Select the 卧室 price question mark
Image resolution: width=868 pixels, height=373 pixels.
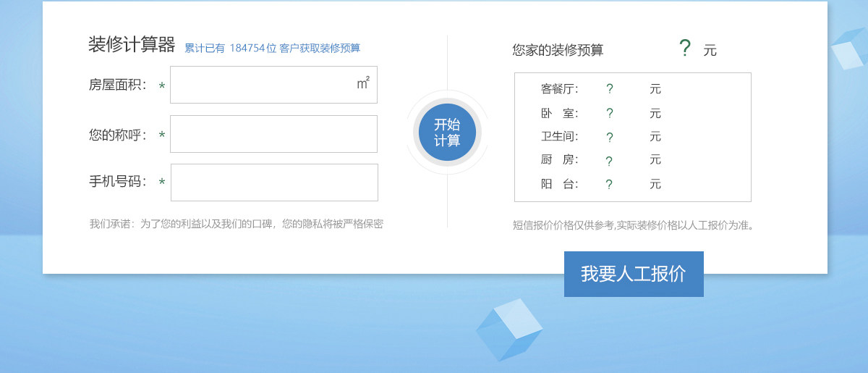point(610,113)
